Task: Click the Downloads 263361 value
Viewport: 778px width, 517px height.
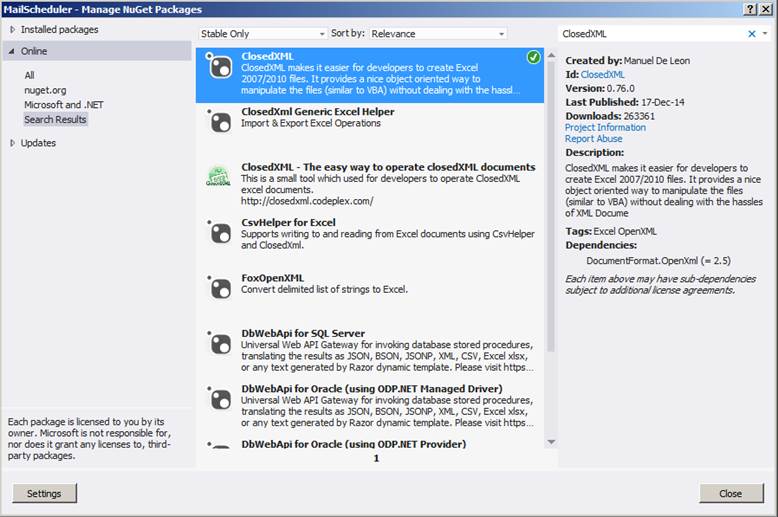Action: [x=639, y=116]
